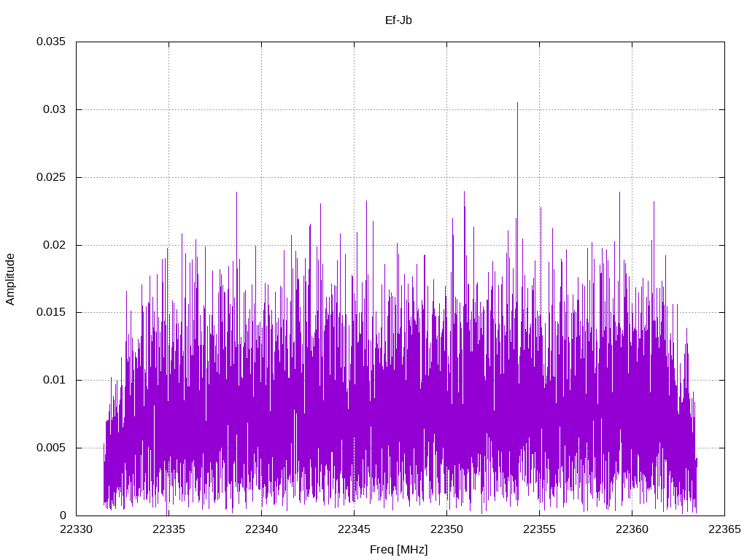Screen dimensions: 747x560
Task: Click the y-axis value 0.025
Action: tap(51, 177)
